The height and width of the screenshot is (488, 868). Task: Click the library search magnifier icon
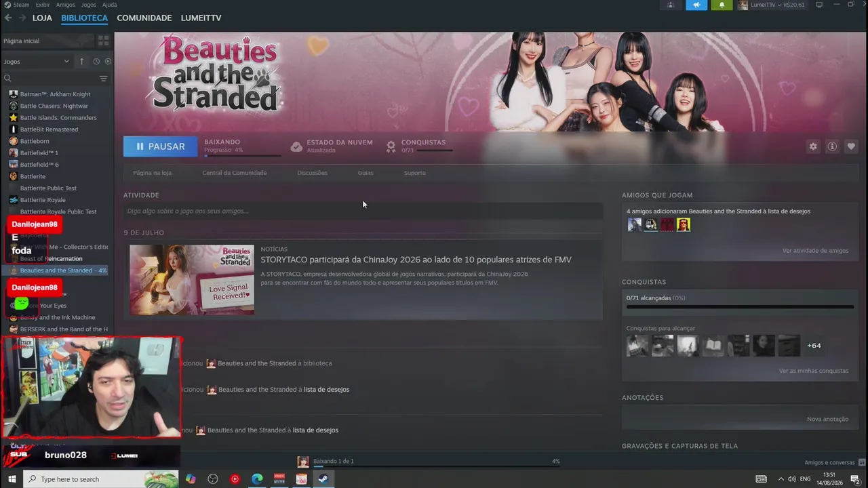click(7, 79)
